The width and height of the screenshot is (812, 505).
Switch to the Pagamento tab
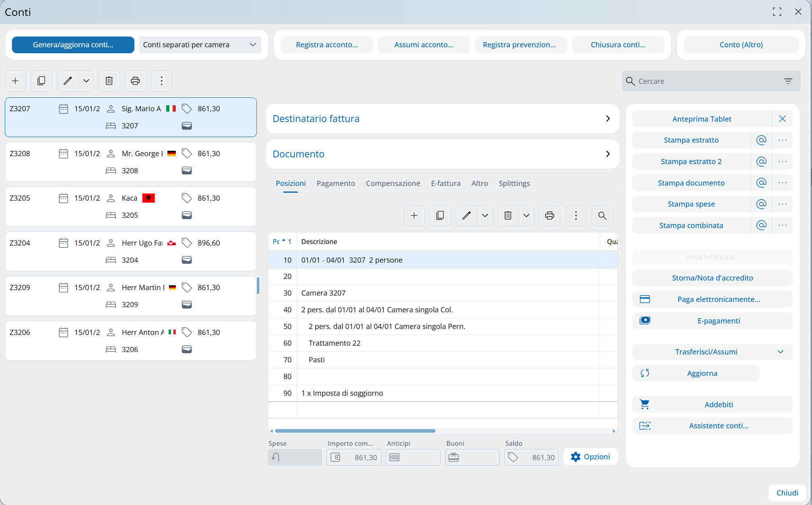tap(336, 184)
